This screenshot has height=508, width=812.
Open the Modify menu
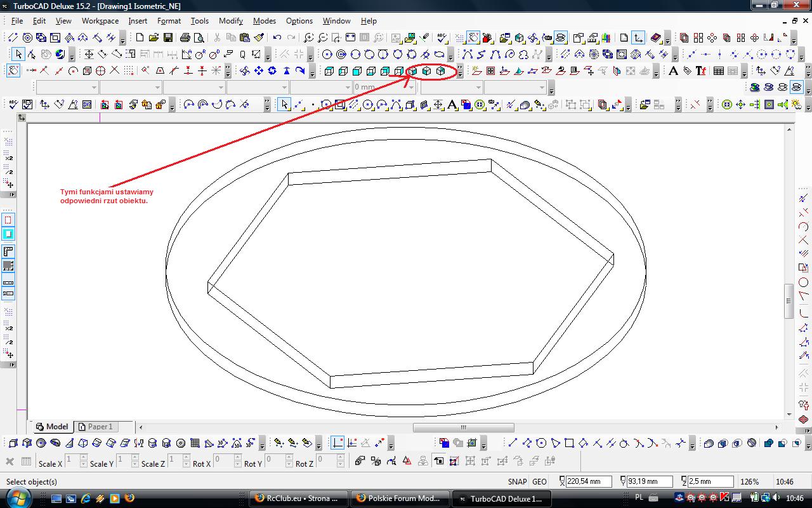pyautogui.click(x=230, y=21)
